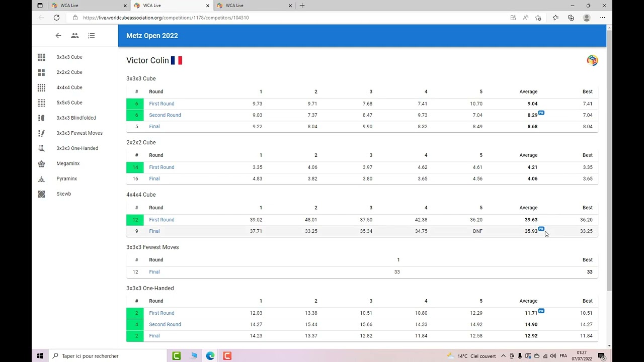The height and width of the screenshot is (362, 644).
Task: Open the competitors list icon
Action: [x=75, y=36]
